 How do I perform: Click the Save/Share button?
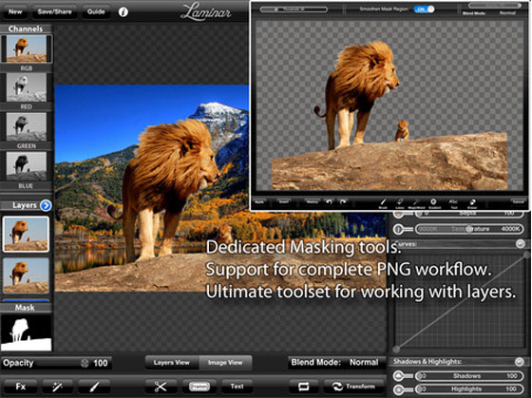coord(55,12)
